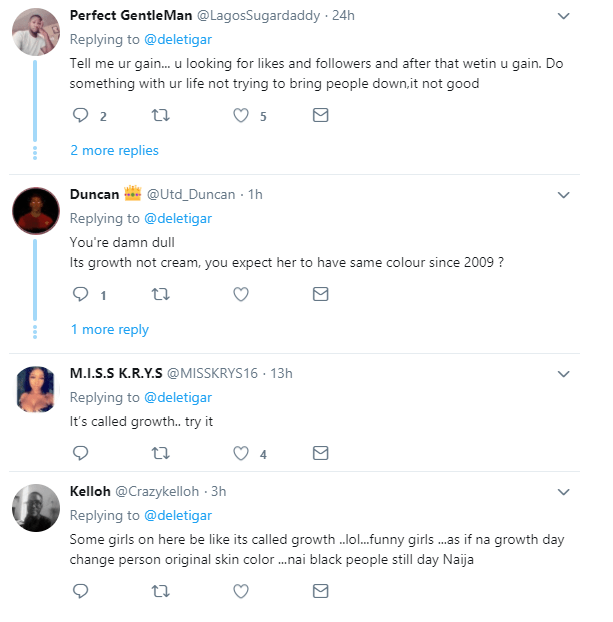613x622 pixels.
Task: Share Duncan's tweet via message icon
Action: tap(320, 295)
